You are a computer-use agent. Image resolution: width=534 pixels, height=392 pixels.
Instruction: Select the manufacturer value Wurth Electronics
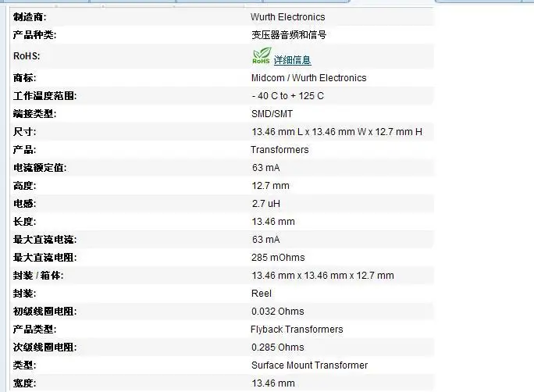click(x=288, y=17)
